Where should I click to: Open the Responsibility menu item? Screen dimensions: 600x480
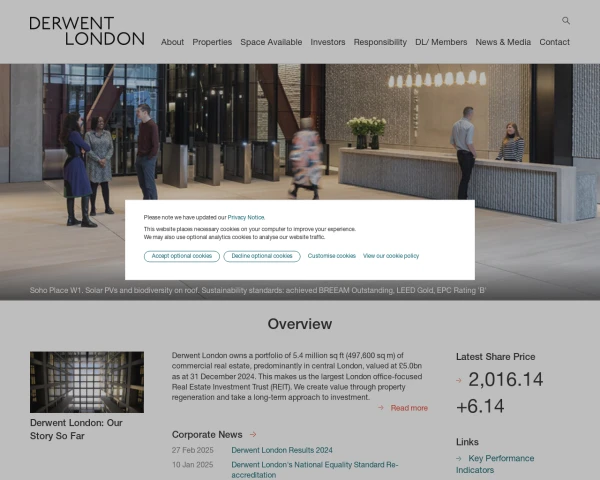(x=380, y=42)
